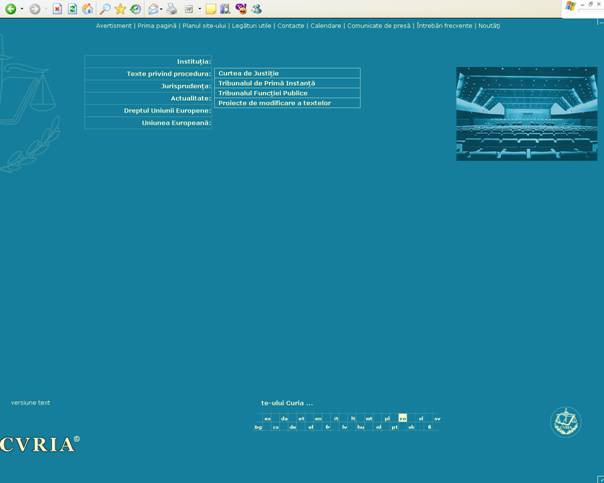604x483 pixels.
Task: Open Search with the magnifying glass icon
Action: click(104, 9)
